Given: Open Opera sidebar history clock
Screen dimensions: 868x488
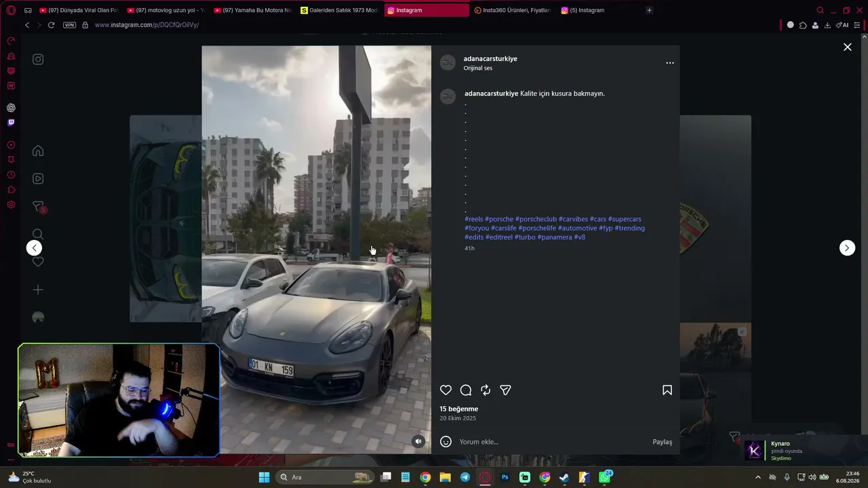Looking at the screenshot, I should 11,175.
